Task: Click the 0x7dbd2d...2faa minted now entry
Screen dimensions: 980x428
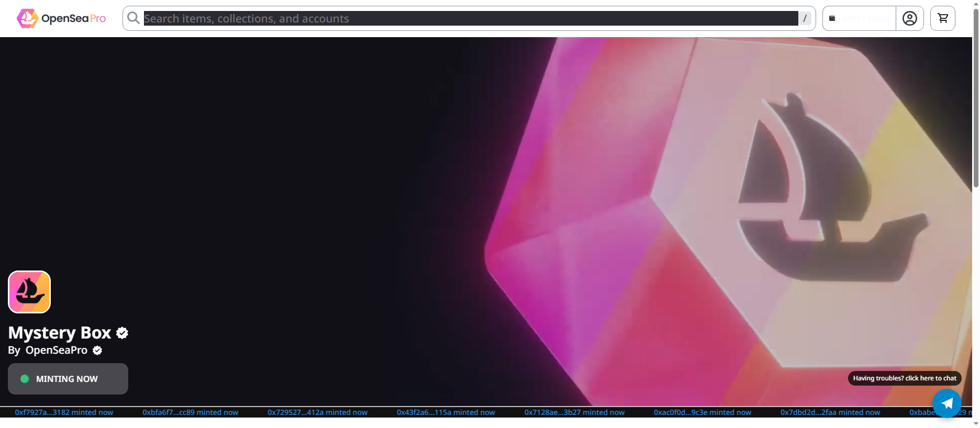Action: tap(830, 412)
